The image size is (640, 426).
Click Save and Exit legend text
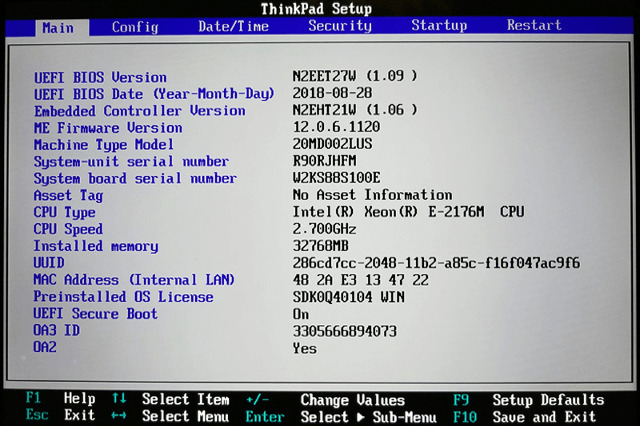tap(544, 417)
